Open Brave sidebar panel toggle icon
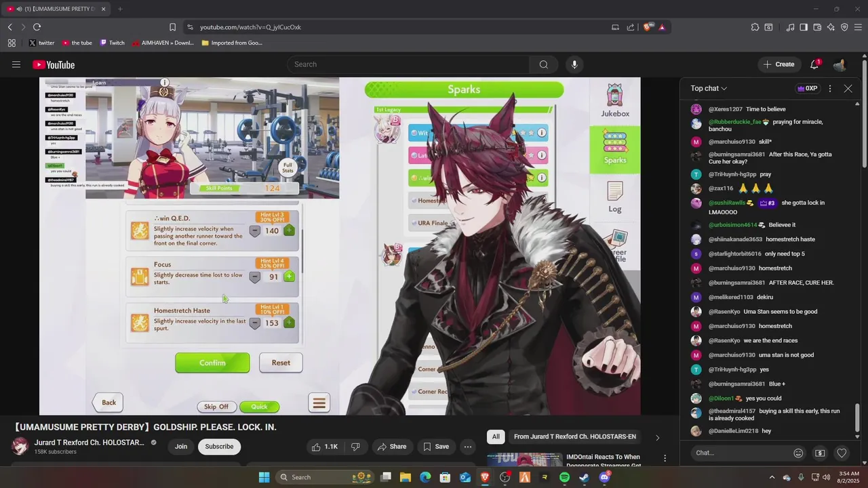 pyautogui.click(x=804, y=27)
